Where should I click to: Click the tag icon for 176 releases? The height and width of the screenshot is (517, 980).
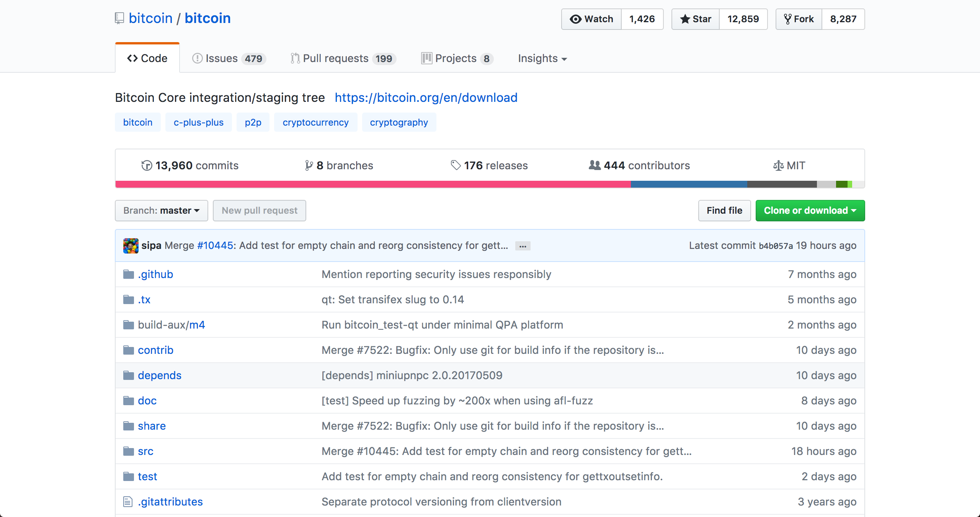(x=456, y=165)
